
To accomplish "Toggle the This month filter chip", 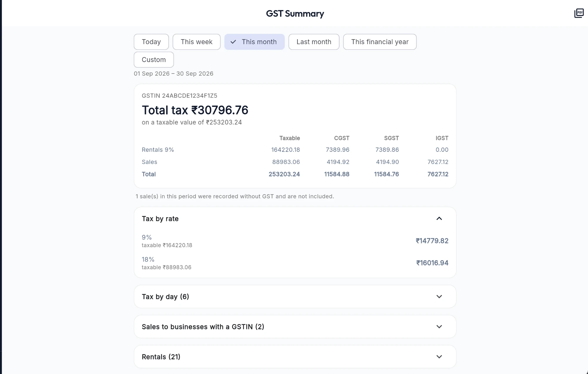I will click(254, 42).
